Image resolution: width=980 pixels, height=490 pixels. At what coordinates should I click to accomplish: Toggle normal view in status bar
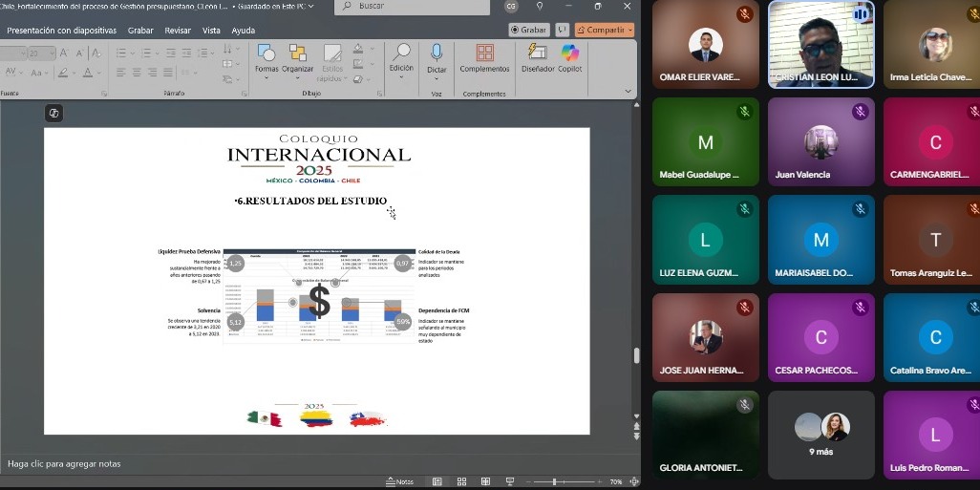pyautogui.click(x=437, y=481)
